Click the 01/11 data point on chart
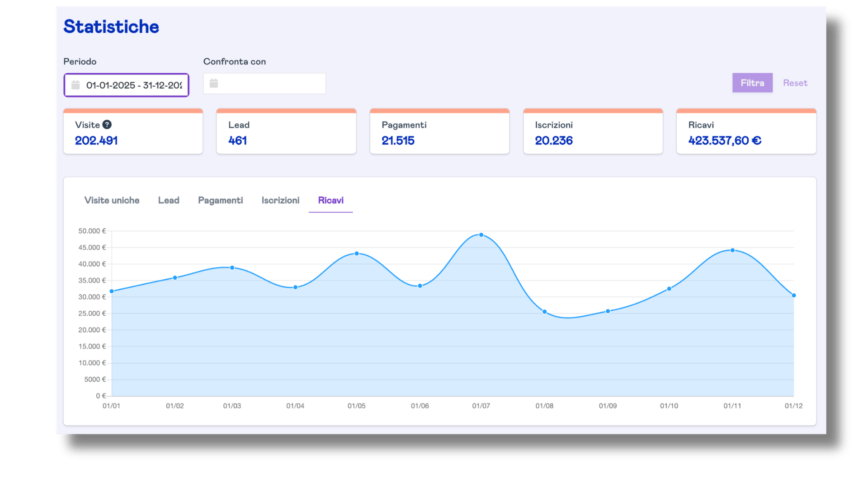The height and width of the screenshot is (488, 868). (732, 250)
